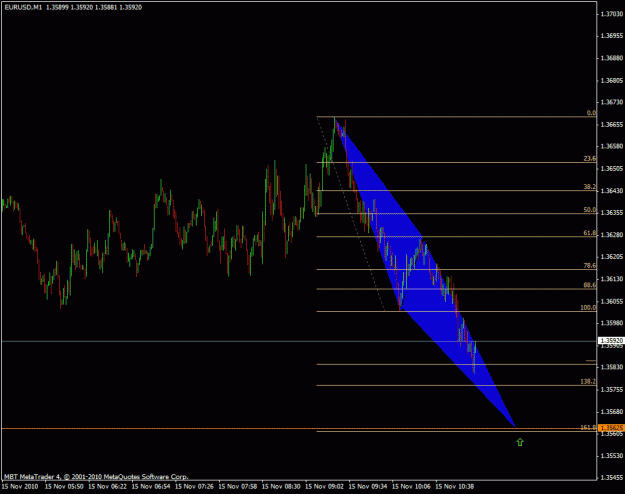Screen dimensions: 625x494
Task: Select the Fibonacci 78.6 level label
Action: click(x=590, y=266)
